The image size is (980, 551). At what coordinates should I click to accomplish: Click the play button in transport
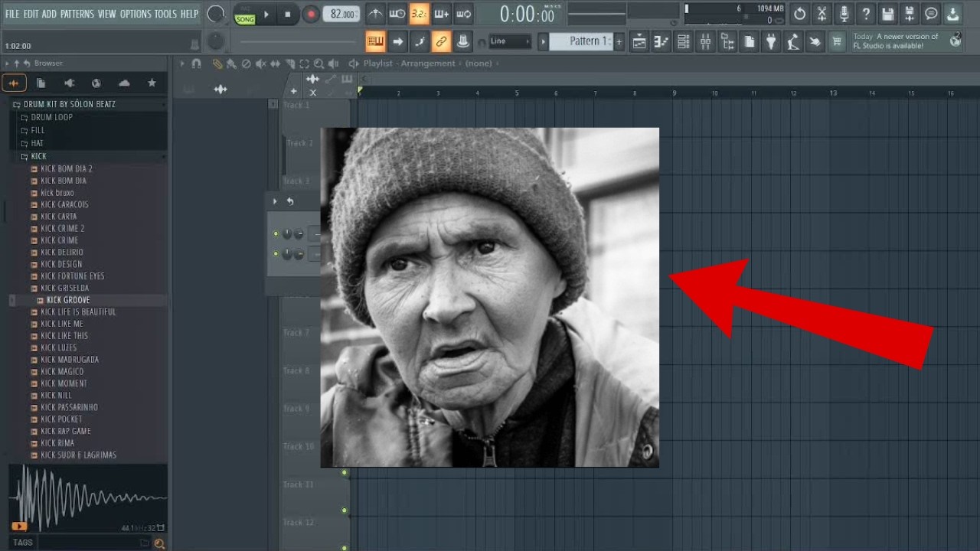266,14
